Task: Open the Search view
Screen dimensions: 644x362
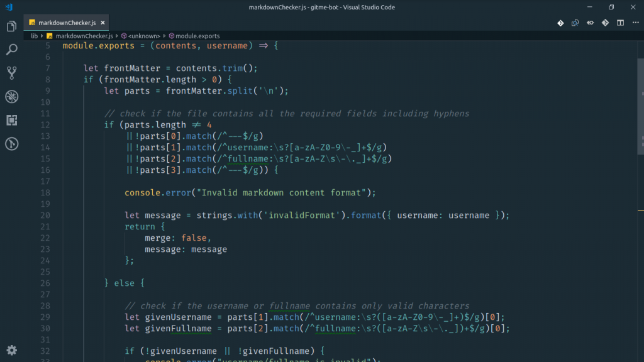Action: coord(11,49)
